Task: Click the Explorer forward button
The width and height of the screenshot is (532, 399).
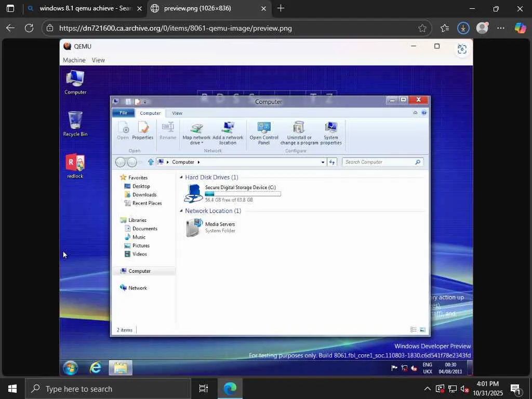Action: click(x=132, y=162)
